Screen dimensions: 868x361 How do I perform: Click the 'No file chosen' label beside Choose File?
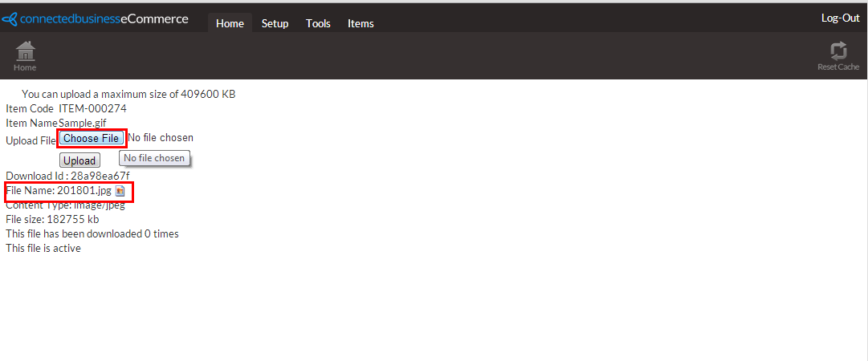point(161,137)
